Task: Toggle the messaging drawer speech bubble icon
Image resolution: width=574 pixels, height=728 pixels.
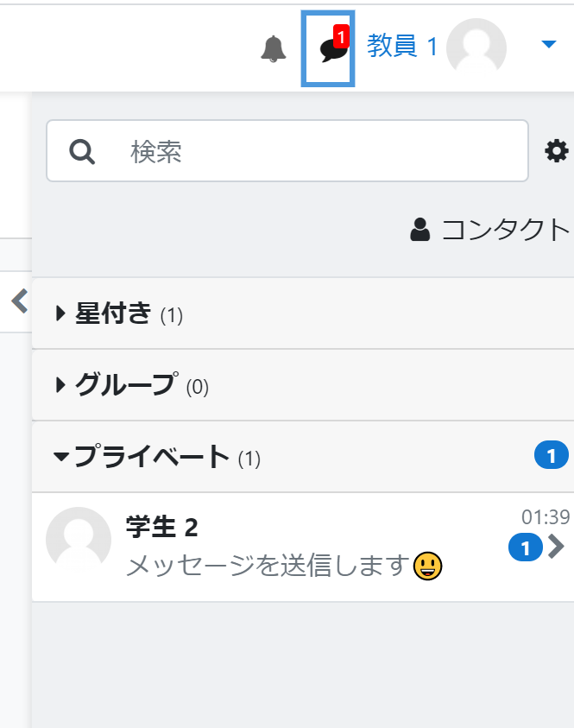Action: coord(328,48)
